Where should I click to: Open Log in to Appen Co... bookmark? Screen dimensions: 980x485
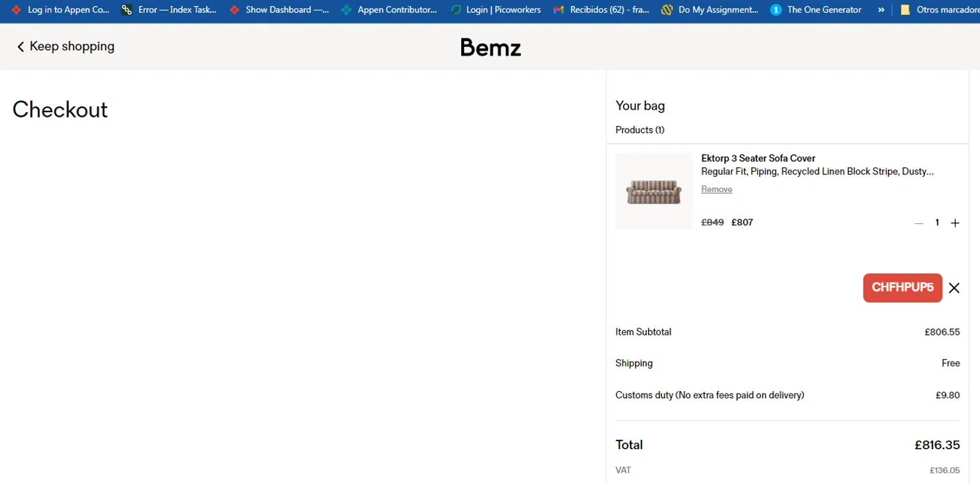[61, 10]
